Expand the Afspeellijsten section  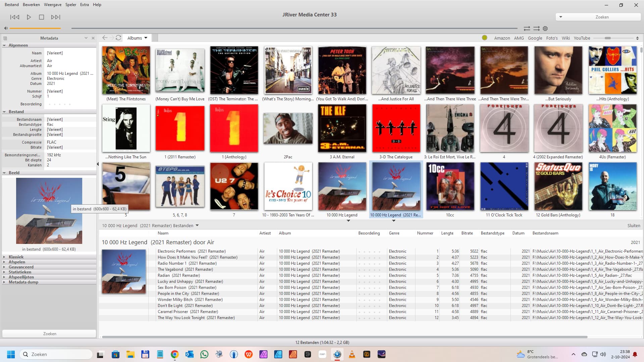click(4, 277)
